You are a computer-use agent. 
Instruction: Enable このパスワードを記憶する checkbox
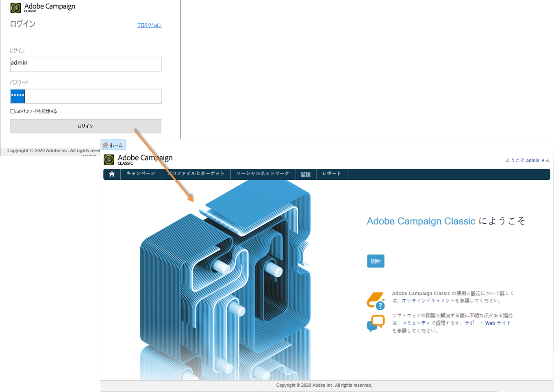click(12, 111)
